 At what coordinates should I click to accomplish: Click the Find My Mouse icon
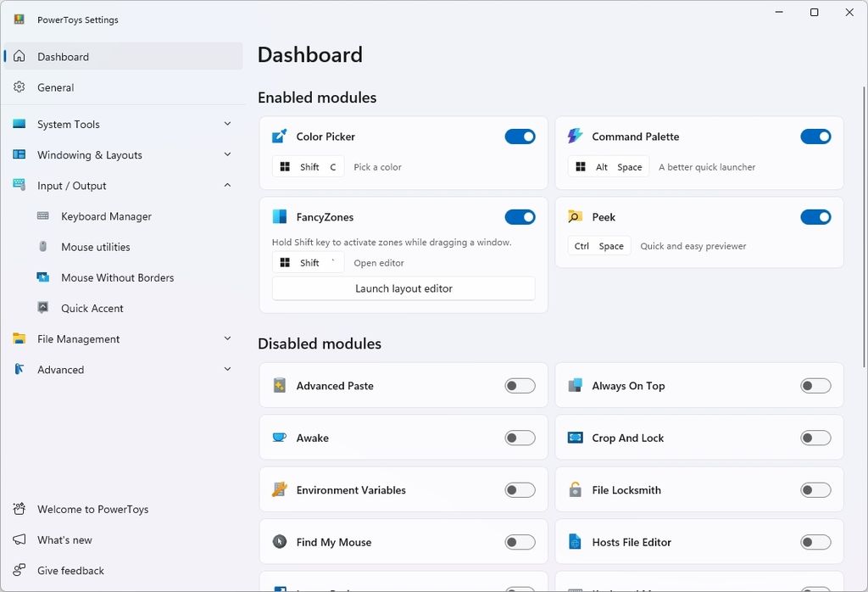point(280,542)
